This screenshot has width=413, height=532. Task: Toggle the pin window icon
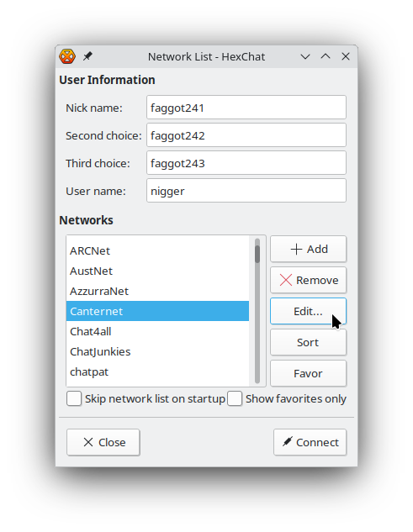pyautogui.click(x=87, y=56)
